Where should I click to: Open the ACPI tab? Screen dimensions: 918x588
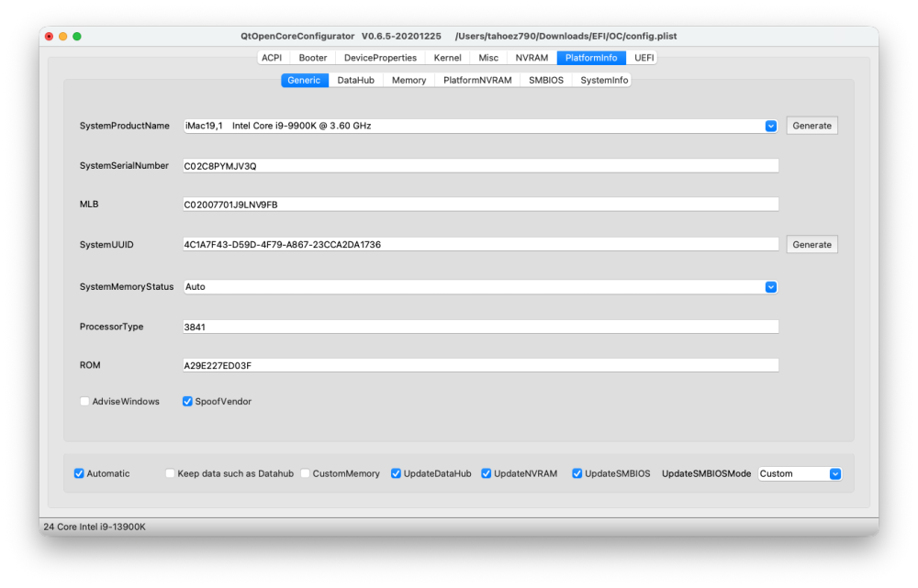point(272,58)
